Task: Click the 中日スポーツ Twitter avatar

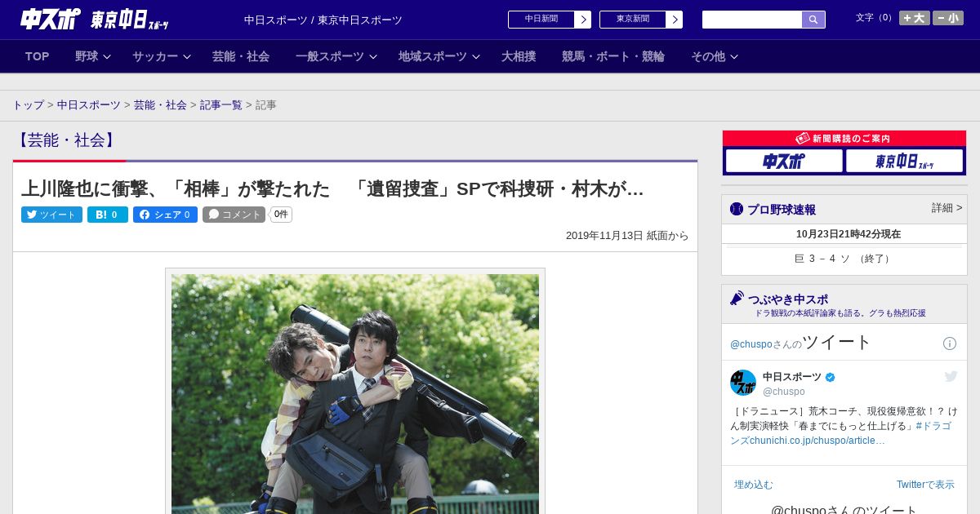Action: [743, 383]
